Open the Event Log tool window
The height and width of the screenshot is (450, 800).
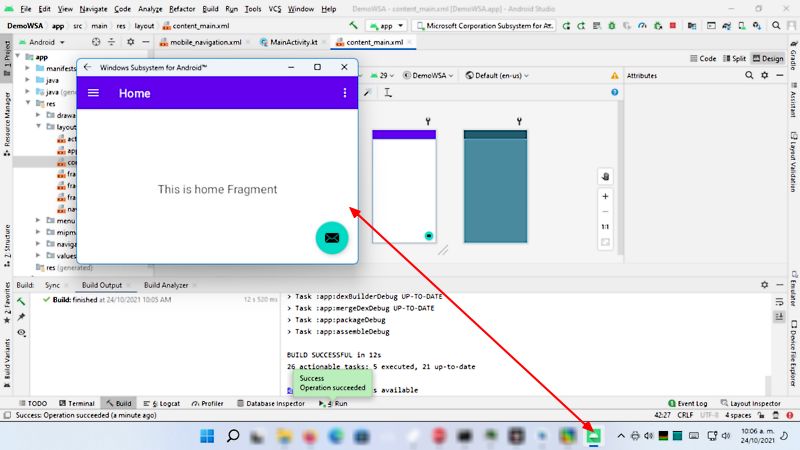click(688, 403)
